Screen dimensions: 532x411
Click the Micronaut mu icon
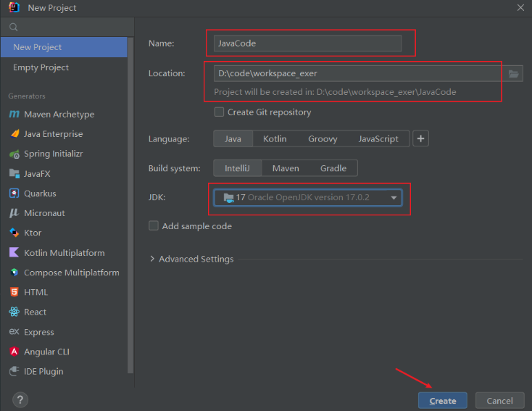click(14, 213)
